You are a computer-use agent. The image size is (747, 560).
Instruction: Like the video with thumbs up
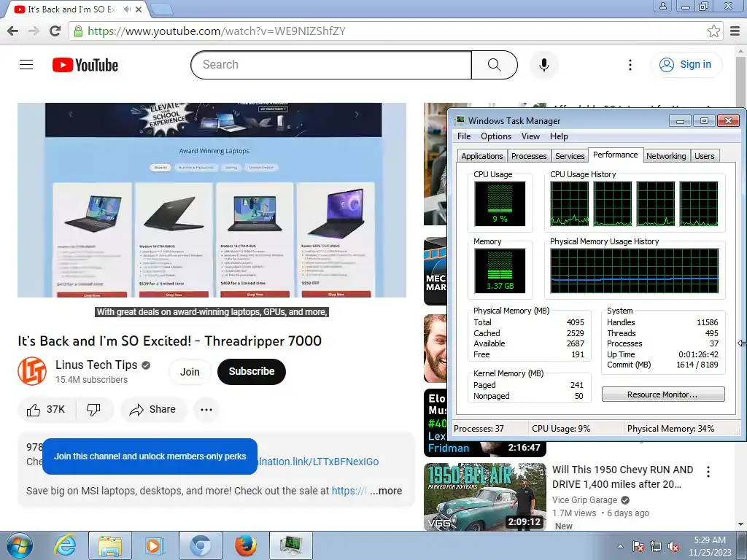tap(46, 410)
